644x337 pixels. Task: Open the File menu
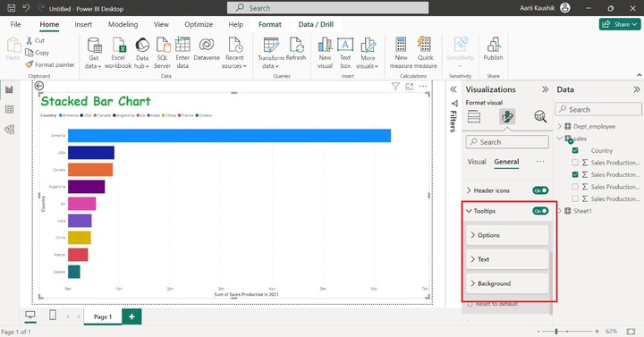[15, 24]
